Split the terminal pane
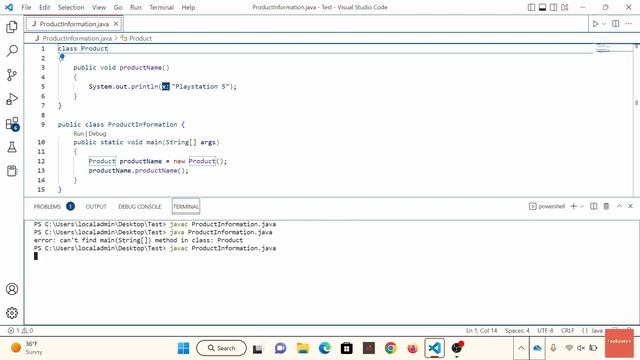640x360 pixels. [x=593, y=206]
